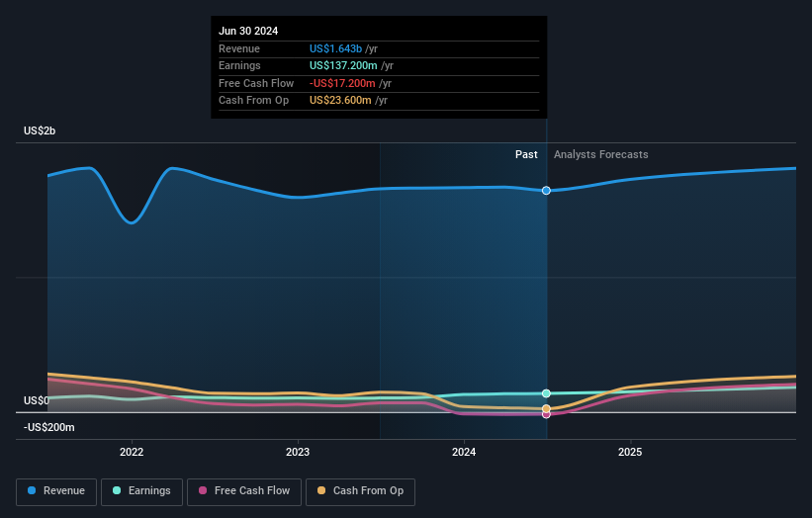
Task: Click the Jun 30 2024 tooltip date
Action: tap(248, 31)
